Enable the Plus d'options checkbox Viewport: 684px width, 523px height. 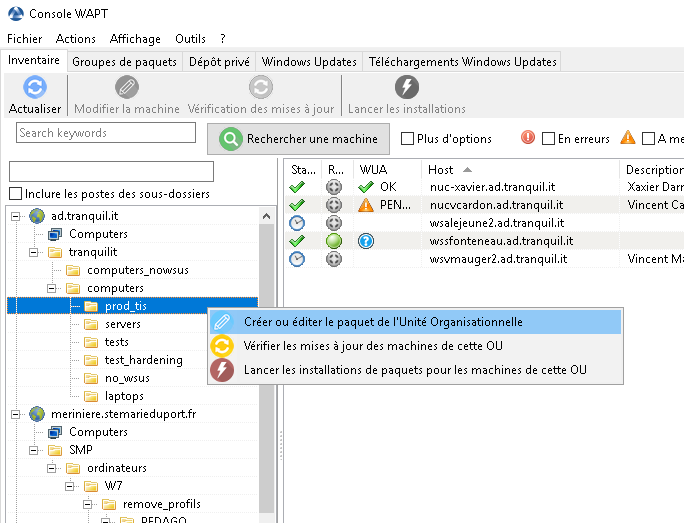click(407, 139)
